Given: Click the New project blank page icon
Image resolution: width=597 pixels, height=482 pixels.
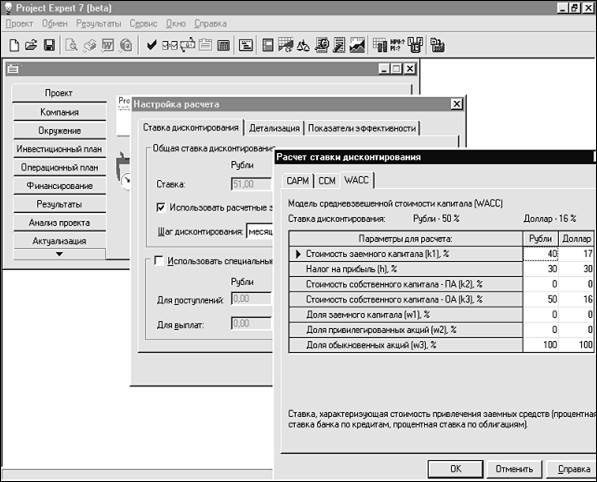Looking at the screenshot, I should (14, 45).
